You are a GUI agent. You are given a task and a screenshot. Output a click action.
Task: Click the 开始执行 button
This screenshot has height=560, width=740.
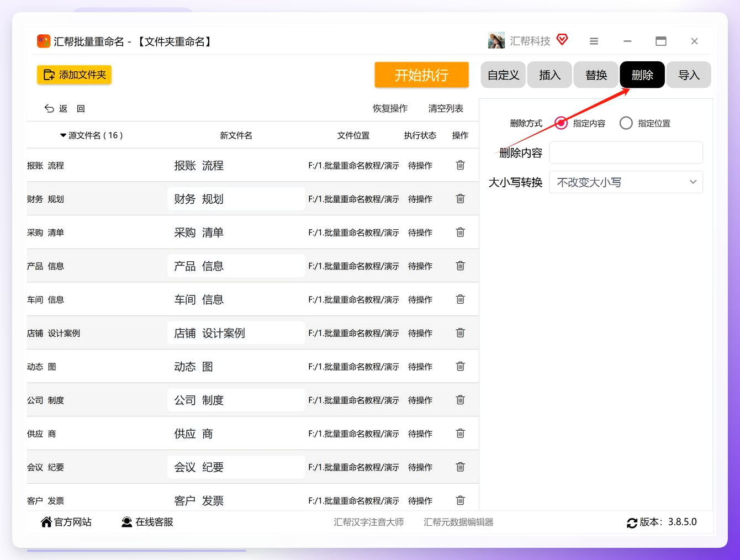point(421,75)
